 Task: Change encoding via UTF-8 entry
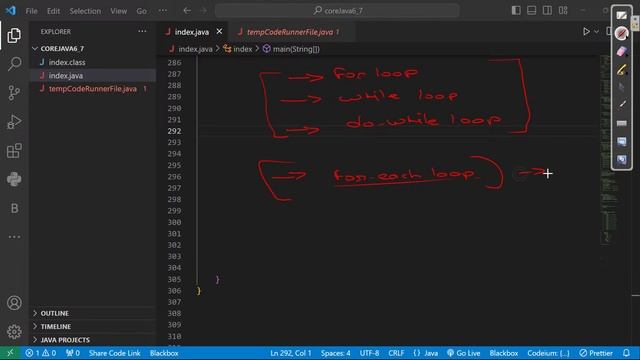pyautogui.click(x=369, y=353)
